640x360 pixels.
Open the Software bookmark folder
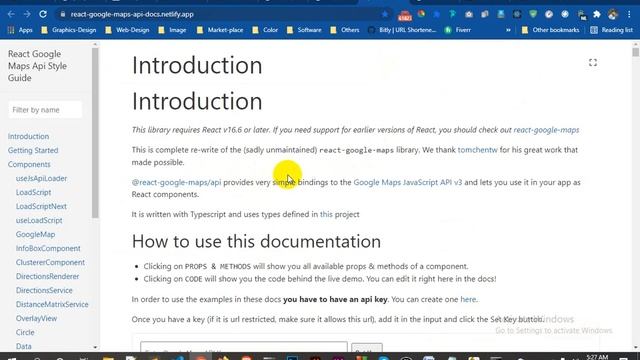[304, 30]
